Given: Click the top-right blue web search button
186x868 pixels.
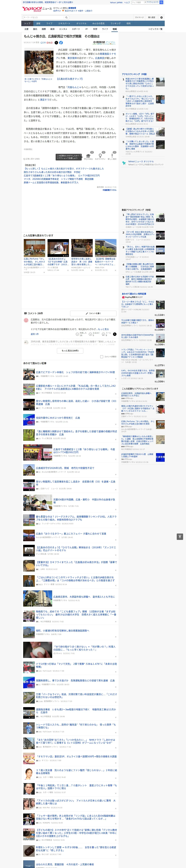Looking at the screenshot, I should pos(161,2).
